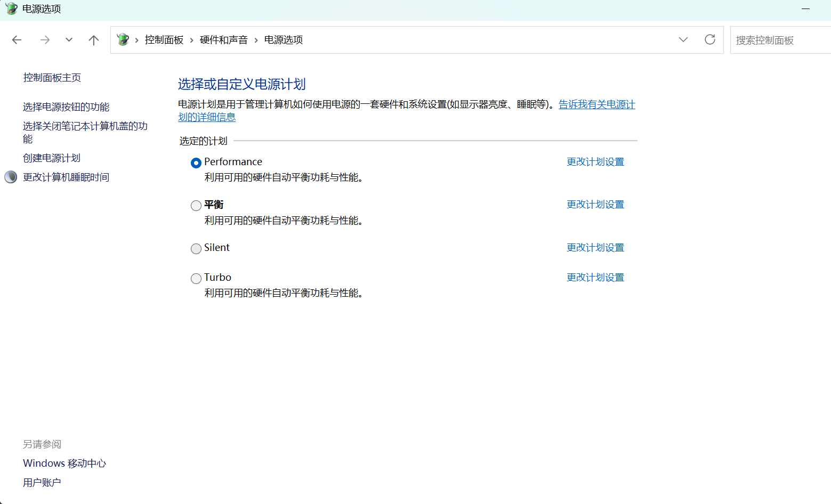Select the Silent power plan radio button
This screenshot has height=504, width=831.
coord(196,249)
